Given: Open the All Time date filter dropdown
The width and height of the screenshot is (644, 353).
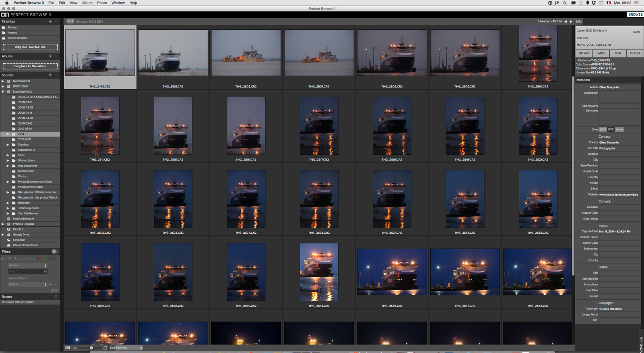Looking at the screenshot, I should 28,266.
